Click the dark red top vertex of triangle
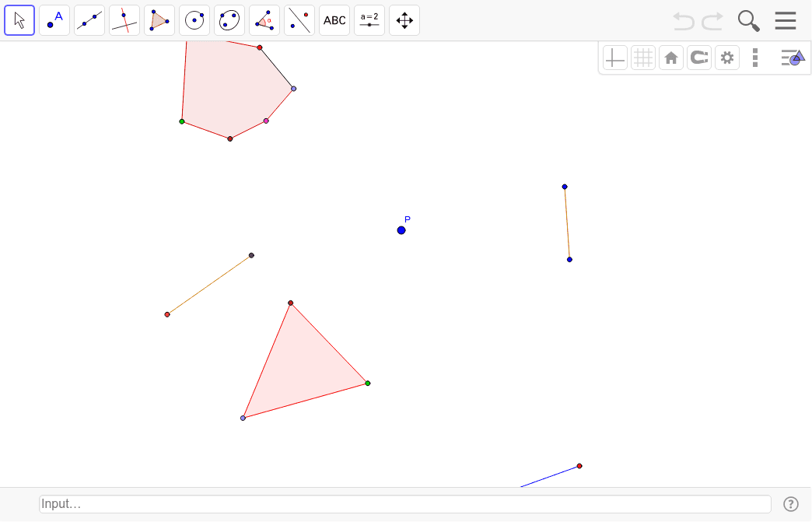This screenshot has height=522, width=812. 291,303
